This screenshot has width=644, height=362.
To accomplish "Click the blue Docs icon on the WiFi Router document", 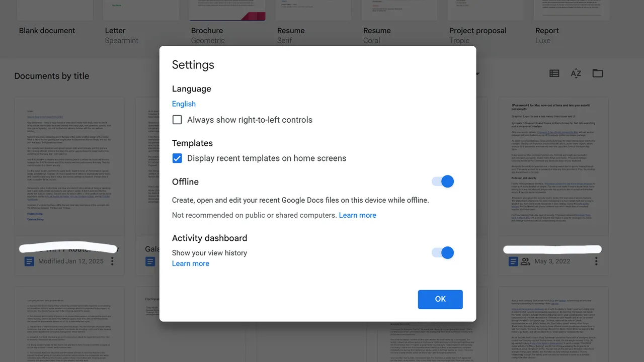I will [x=29, y=261].
